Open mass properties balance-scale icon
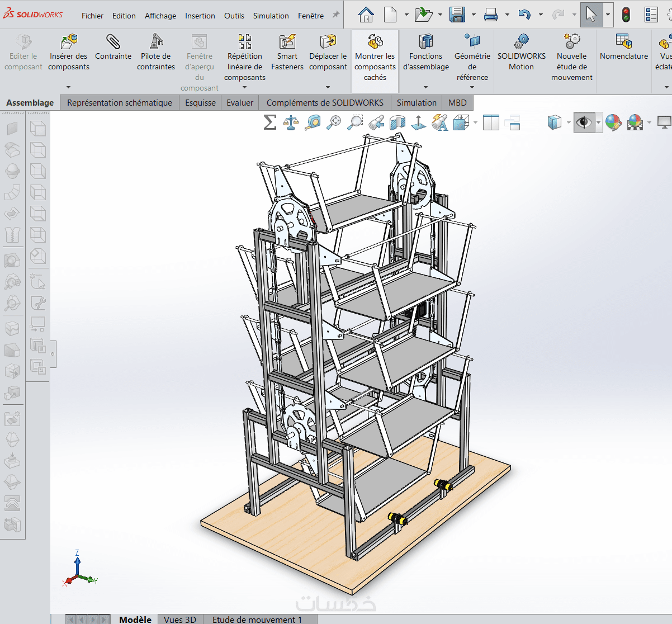 click(x=291, y=122)
